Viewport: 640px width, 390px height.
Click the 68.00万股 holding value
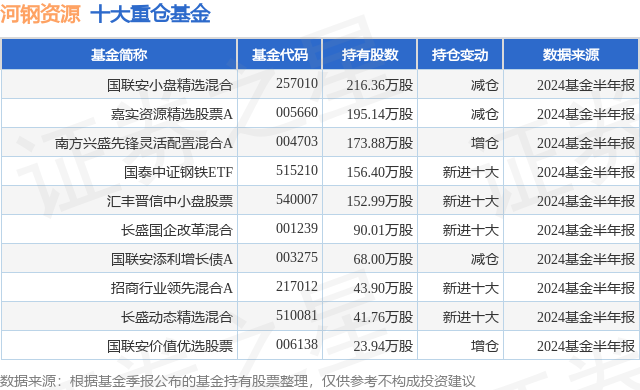(383, 259)
